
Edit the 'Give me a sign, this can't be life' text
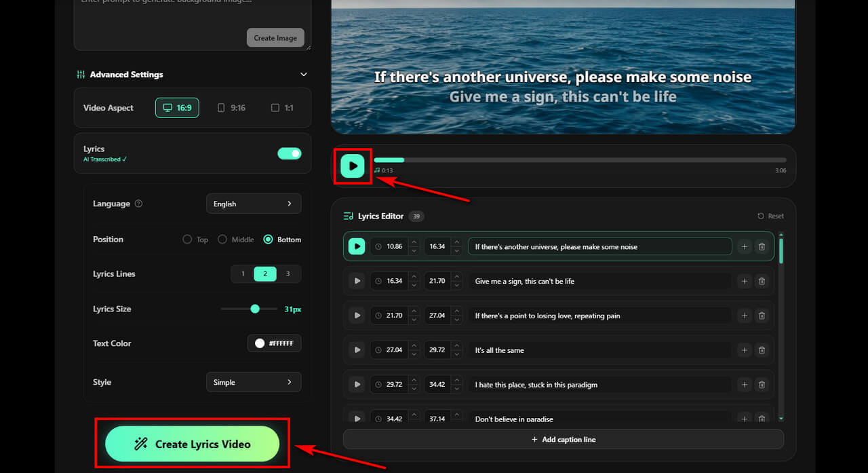point(600,281)
